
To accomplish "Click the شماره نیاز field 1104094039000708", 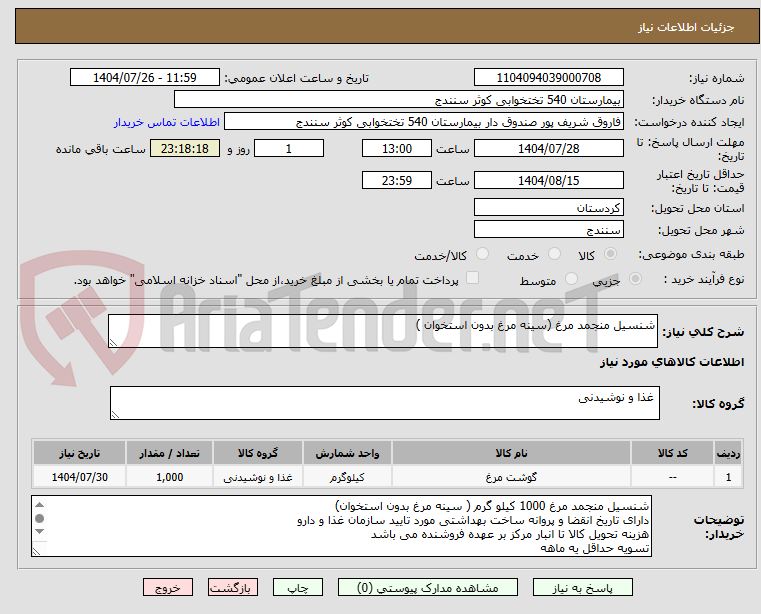I will pyautogui.click(x=548, y=78).
